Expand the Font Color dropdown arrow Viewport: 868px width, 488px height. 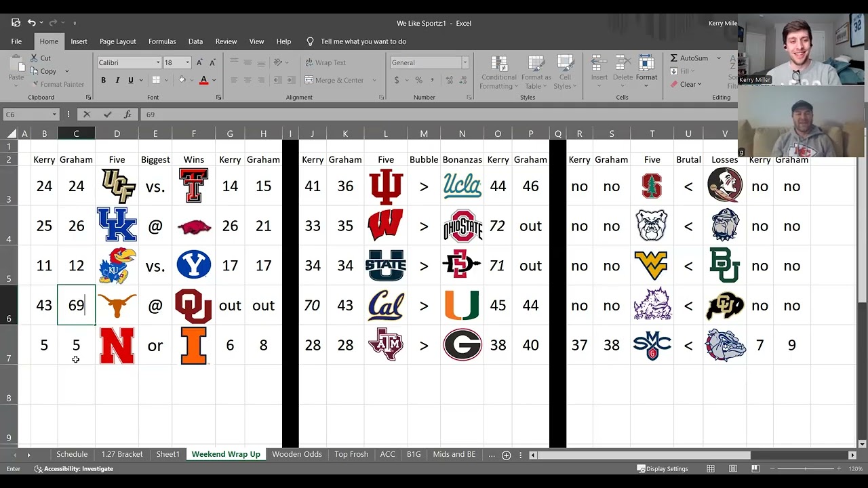[214, 80]
